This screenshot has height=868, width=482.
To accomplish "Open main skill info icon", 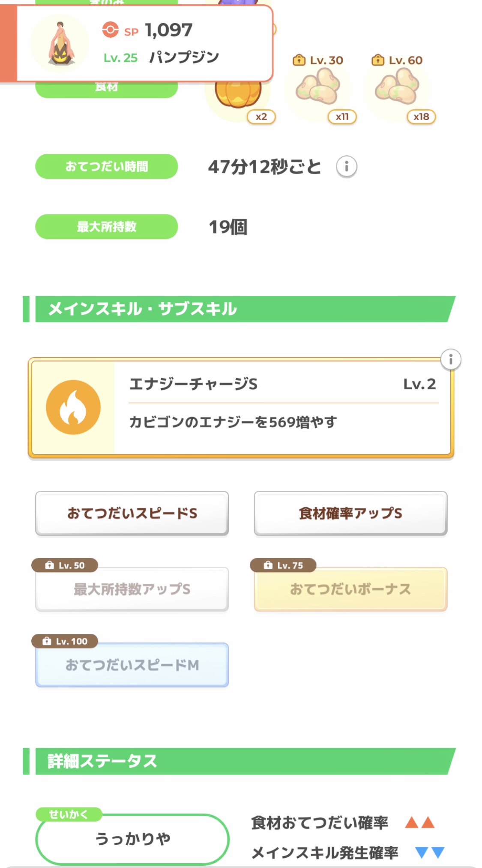I will click(x=451, y=360).
